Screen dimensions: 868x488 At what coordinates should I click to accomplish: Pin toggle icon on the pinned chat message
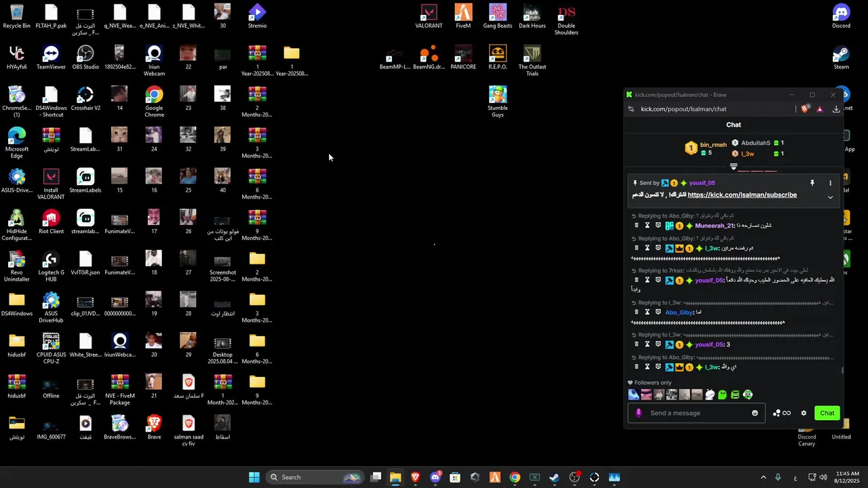[812, 183]
